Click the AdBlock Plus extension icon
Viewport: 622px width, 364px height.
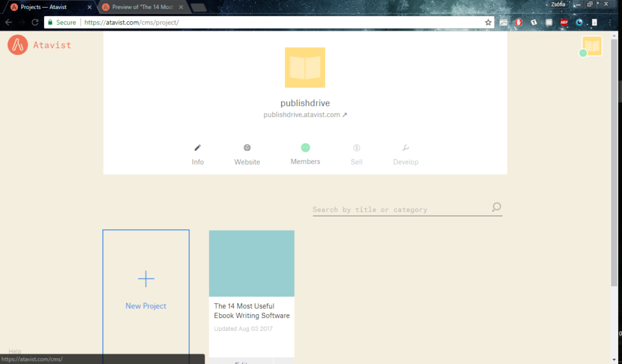(564, 22)
